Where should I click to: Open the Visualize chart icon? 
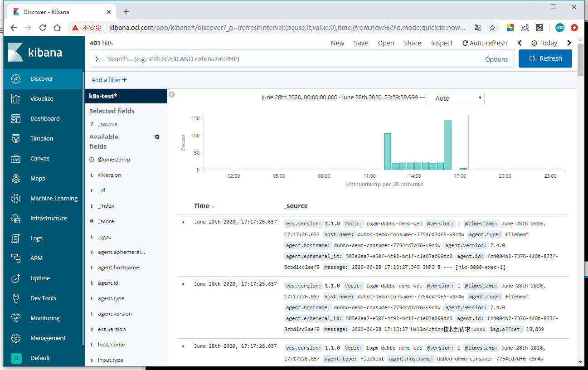tap(16, 99)
